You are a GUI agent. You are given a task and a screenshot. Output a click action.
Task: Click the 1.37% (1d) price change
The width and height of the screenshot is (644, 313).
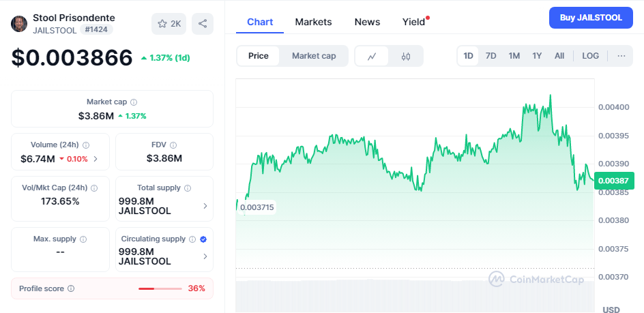tap(166, 58)
